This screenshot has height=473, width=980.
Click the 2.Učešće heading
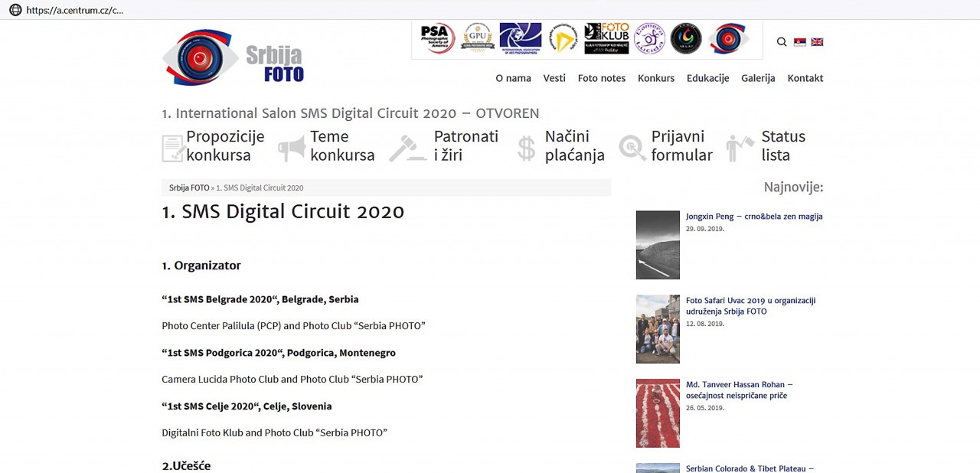(x=186, y=466)
